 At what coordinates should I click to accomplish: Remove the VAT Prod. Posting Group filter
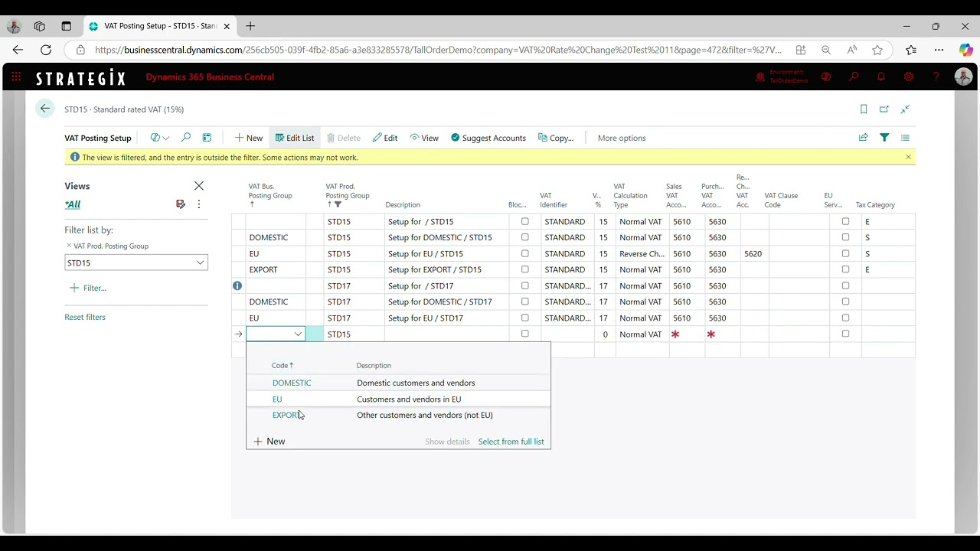(x=68, y=246)
